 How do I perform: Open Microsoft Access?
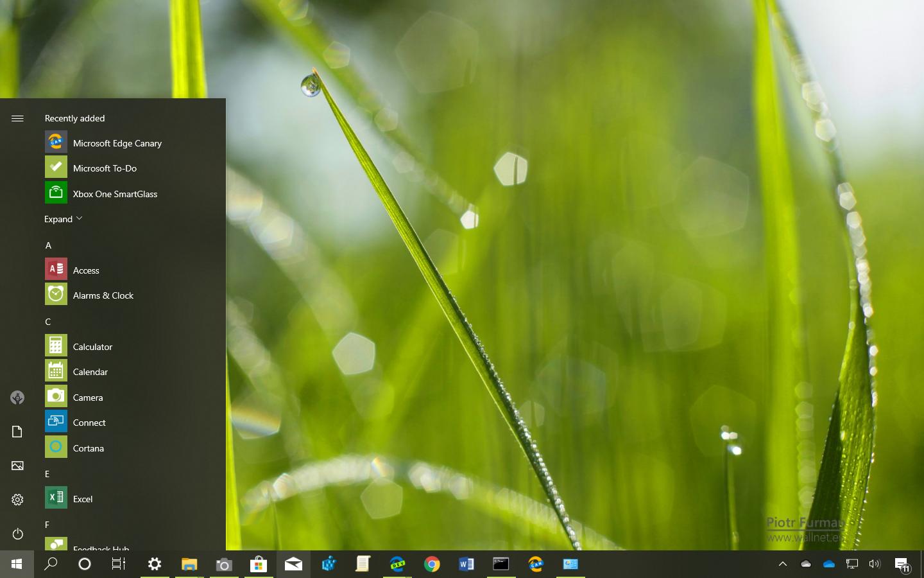(86, 270)
